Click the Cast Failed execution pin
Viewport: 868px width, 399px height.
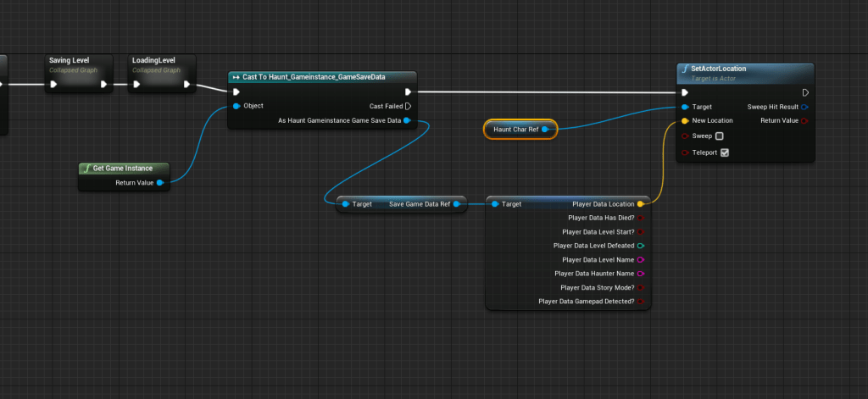pos(408,107)
